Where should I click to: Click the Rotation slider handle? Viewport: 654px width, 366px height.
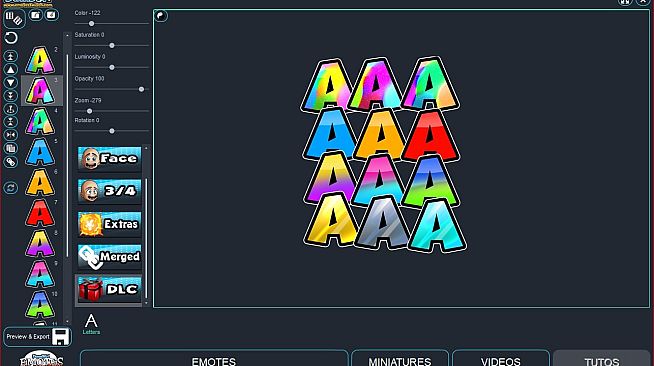pos(112,131)
